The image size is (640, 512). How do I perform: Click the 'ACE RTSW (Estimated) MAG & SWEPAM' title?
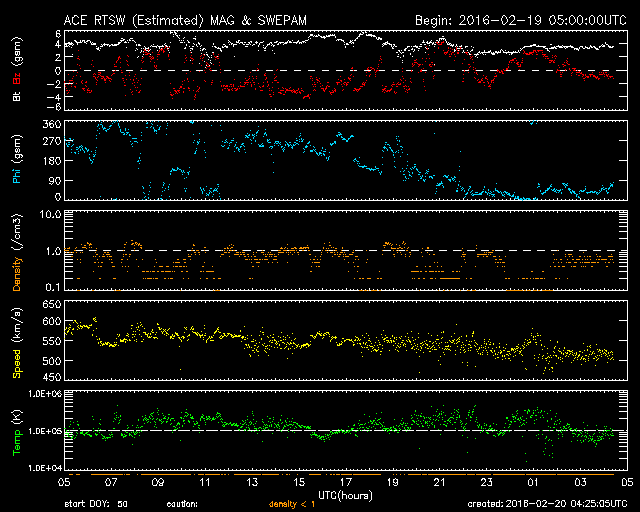185,21
